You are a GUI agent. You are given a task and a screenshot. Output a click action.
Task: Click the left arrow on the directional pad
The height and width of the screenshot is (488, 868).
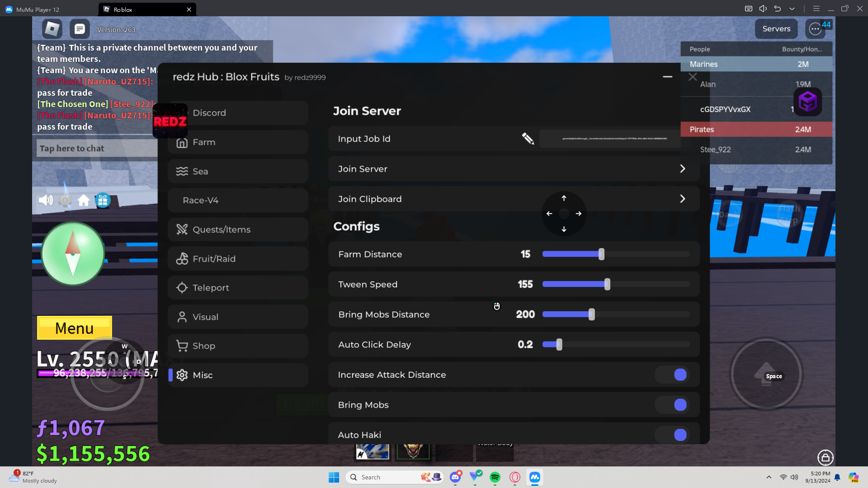pyautogui.click(x=549, y=214)
